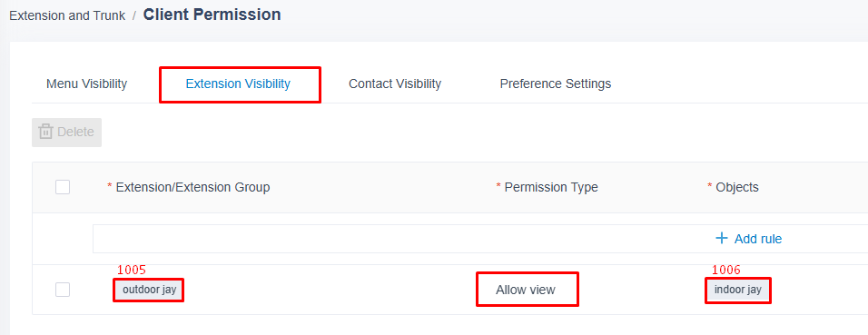Go to the Contact Visibility tab
The height and width of the screenshot is (335, 868).
click(x=395, y=84)
